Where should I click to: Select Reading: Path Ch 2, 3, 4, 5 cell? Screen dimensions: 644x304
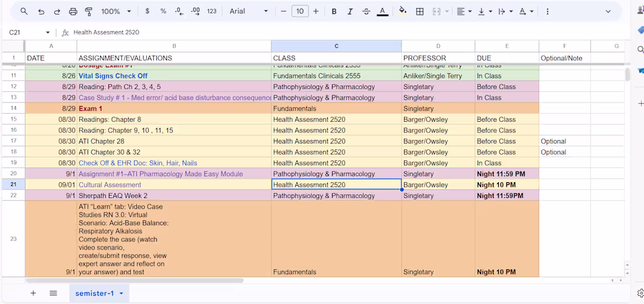coord(174,87)
